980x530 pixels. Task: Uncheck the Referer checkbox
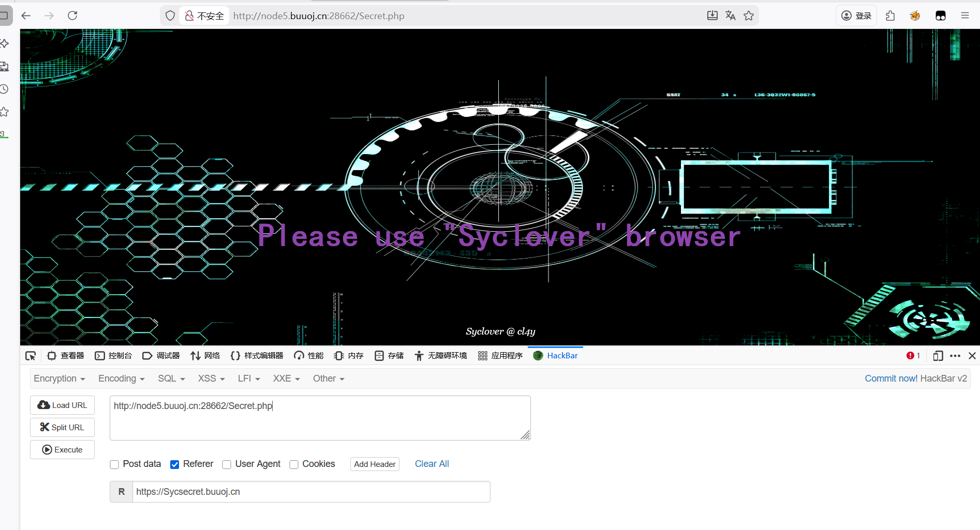175,464
